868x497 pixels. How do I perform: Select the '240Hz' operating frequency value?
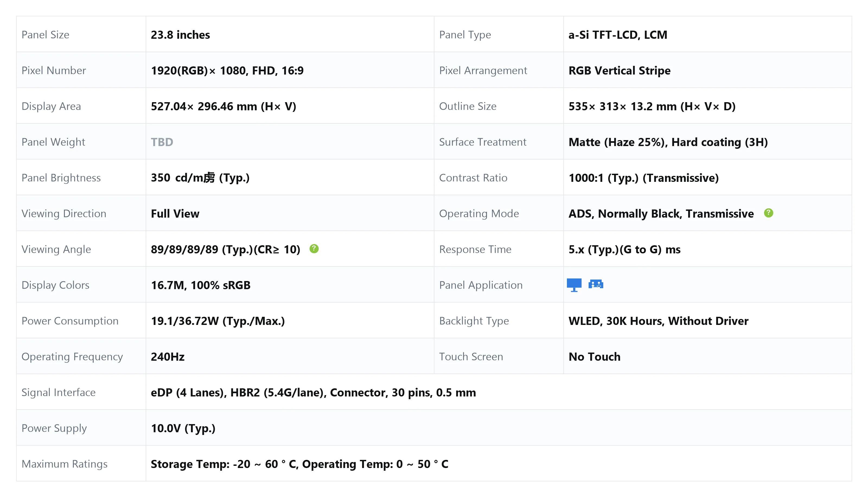[x=167, y=357]
